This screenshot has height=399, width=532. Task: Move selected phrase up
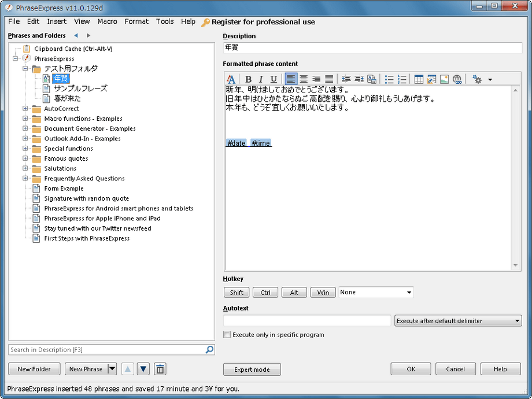click(x=128, y=369)
